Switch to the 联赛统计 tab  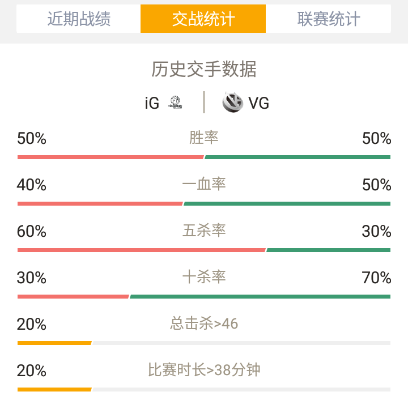(328, 19)
